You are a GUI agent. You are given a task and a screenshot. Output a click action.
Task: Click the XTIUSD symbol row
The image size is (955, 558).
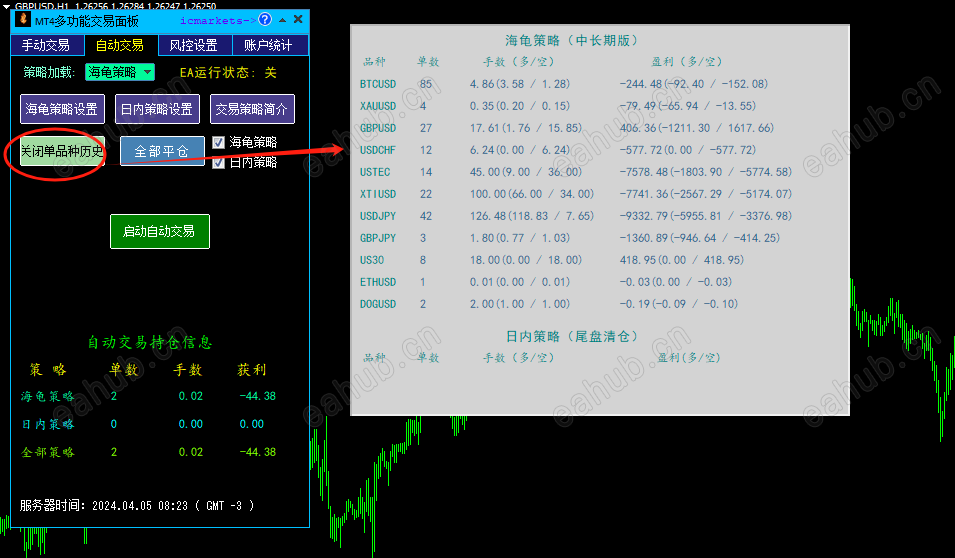(x=378, y=194)
